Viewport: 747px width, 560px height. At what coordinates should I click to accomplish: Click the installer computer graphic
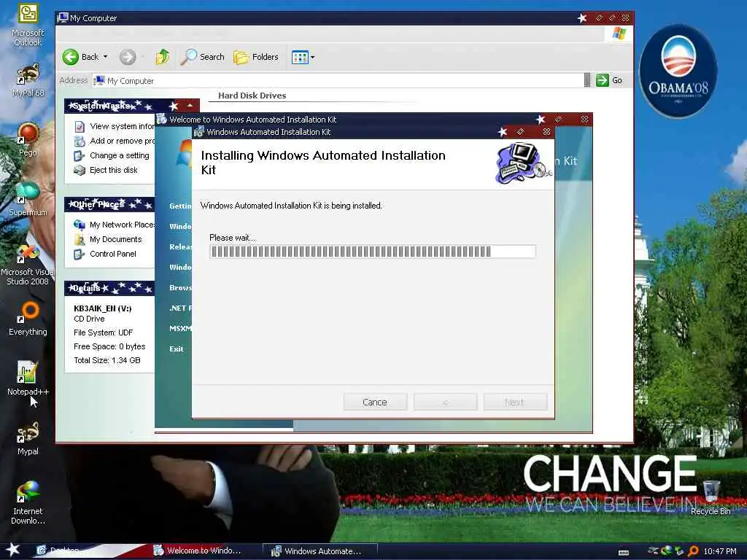[x=522, y=163]
